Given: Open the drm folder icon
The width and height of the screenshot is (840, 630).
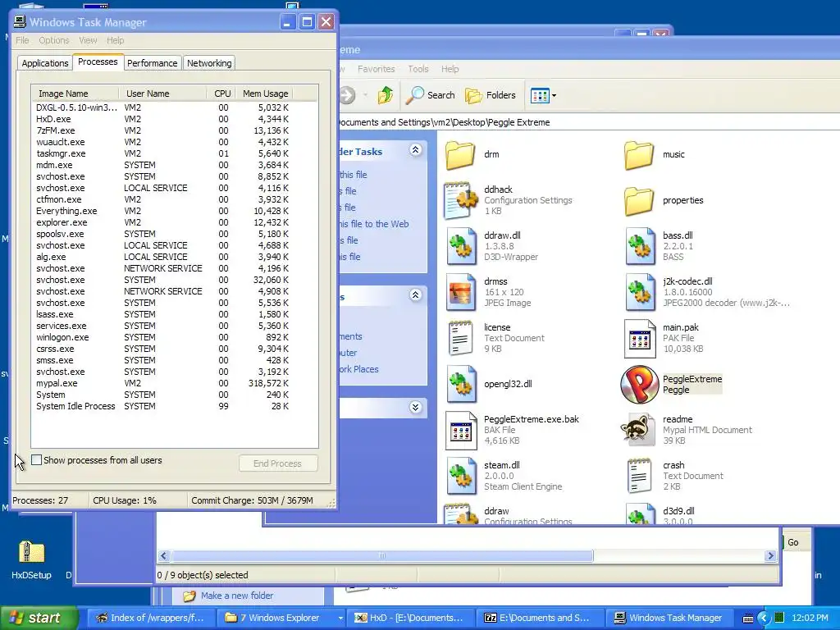Looking at the screenshot, I should (x=459, y=155).
